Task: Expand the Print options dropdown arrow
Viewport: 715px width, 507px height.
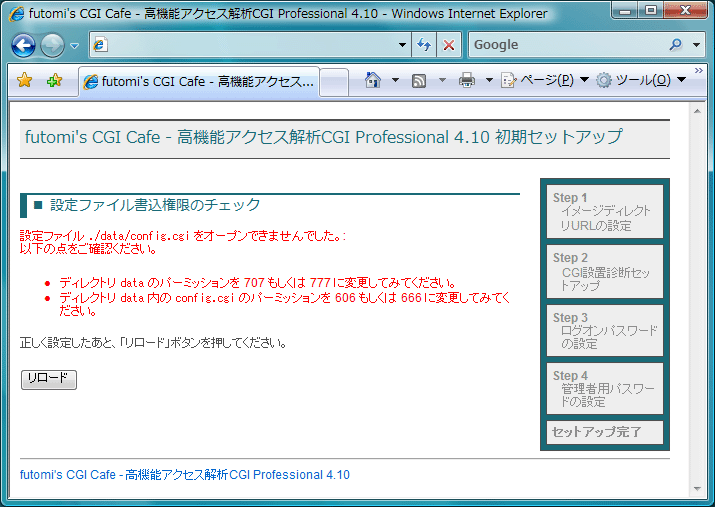Action: tap(489, 80)
